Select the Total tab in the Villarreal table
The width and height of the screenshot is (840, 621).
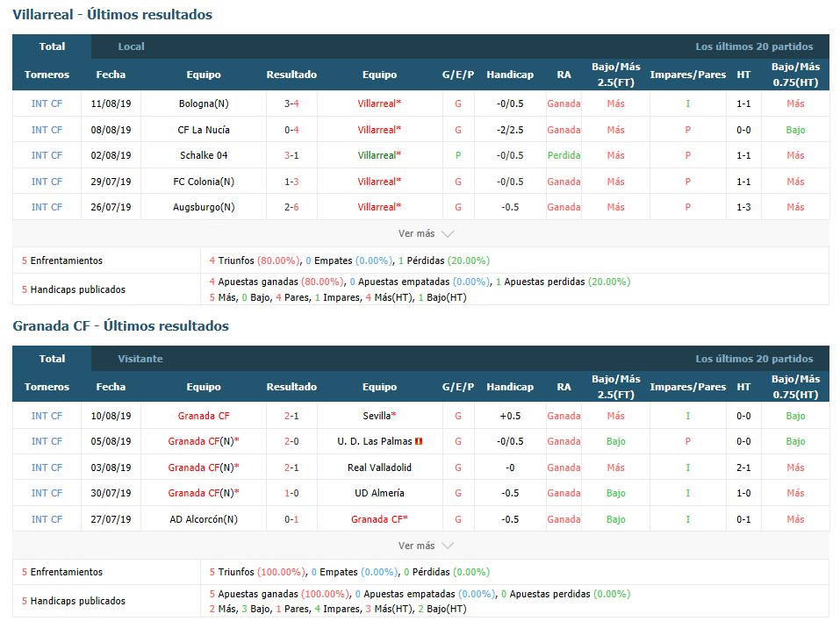[52, 46]
